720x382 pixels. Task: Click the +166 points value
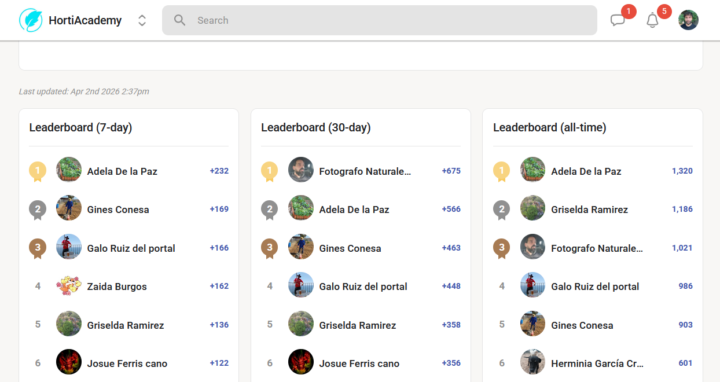click(x=219, y=247)
